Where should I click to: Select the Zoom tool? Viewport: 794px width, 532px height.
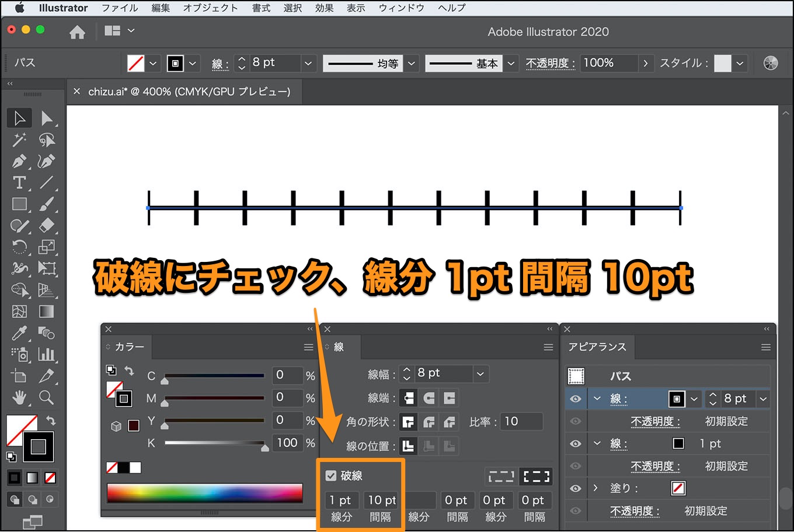tap(47, 398)
